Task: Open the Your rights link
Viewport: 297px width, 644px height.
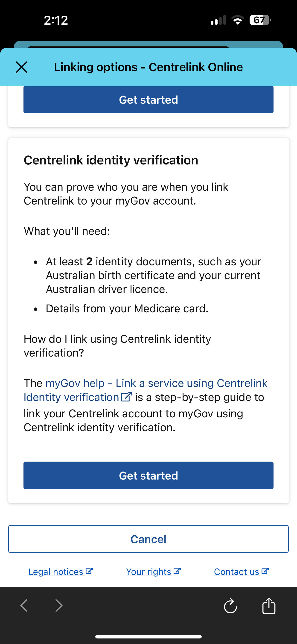Action: [149, 572]
